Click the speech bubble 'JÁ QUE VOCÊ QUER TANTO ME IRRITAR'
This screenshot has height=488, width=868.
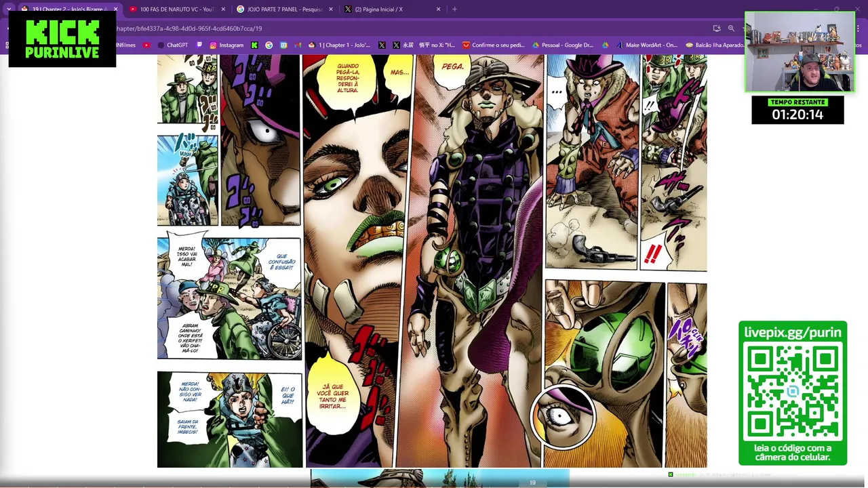click(x=332, y=396)
